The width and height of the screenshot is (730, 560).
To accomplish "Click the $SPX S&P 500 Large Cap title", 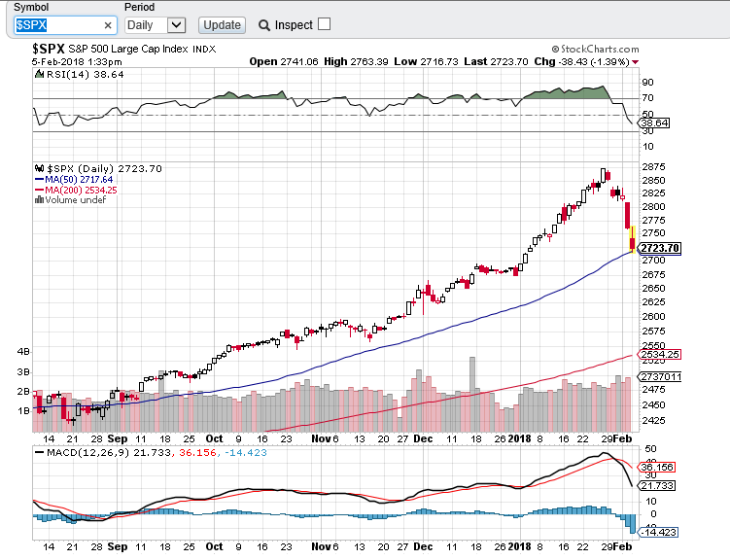I will (x=123, y=49).
